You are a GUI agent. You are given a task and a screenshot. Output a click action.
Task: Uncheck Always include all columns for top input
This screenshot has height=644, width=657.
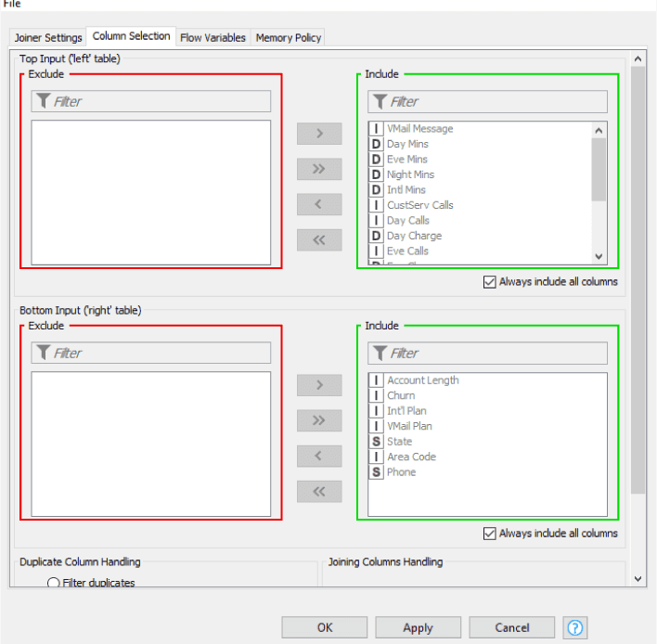(490, 282)
